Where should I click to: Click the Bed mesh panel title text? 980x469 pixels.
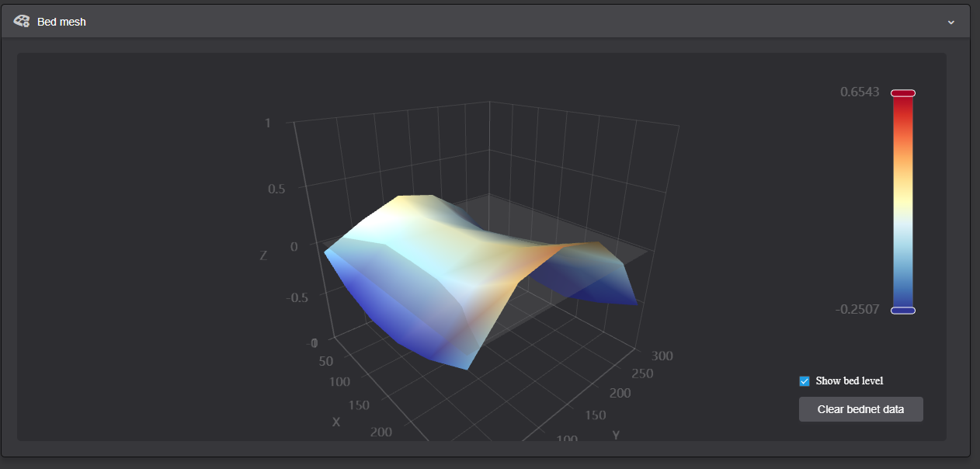tap(61, 22)
